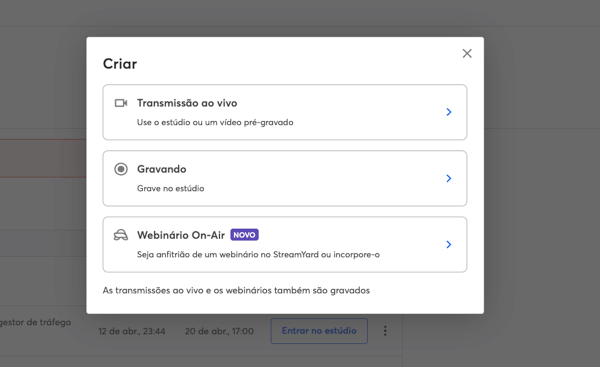The image size is (600, 367).
Task: Click the Criar dialog heading
Action: [x=120, y=64]
